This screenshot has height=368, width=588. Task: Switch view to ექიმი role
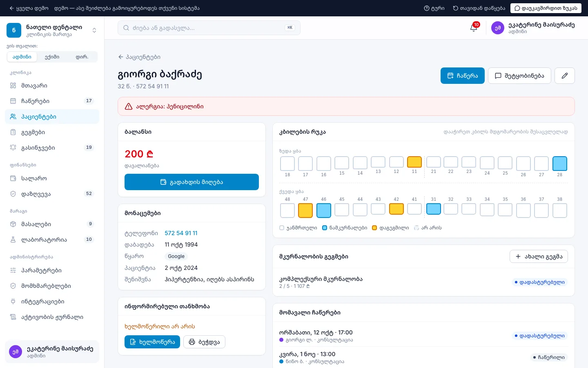pyautogui.click(x=52, y=57)
